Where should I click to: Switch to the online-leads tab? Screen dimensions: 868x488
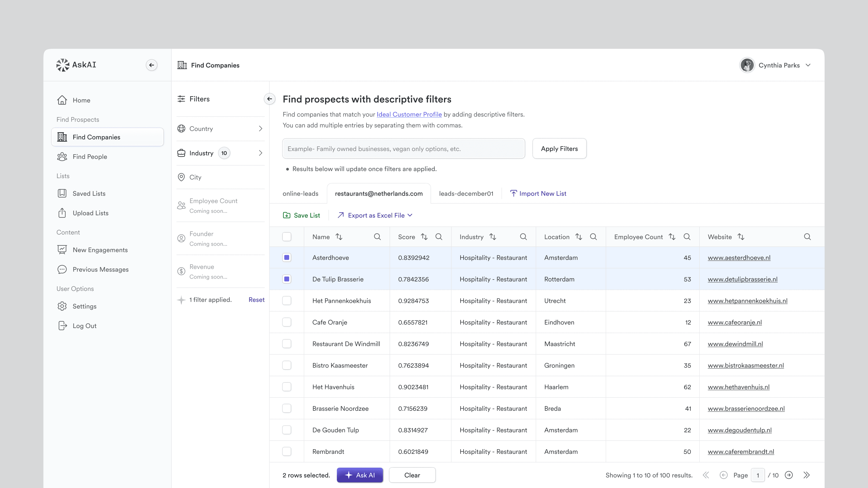(300, 194)
